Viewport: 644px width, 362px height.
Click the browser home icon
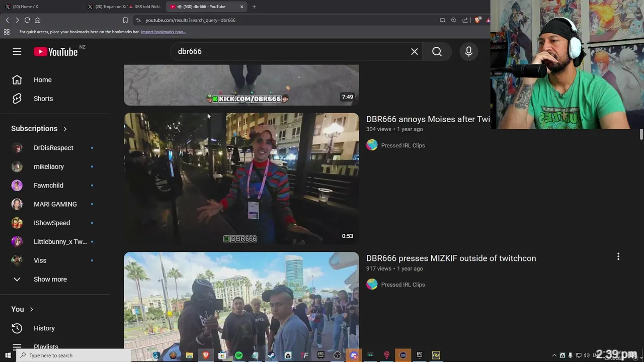click(37, 20)
